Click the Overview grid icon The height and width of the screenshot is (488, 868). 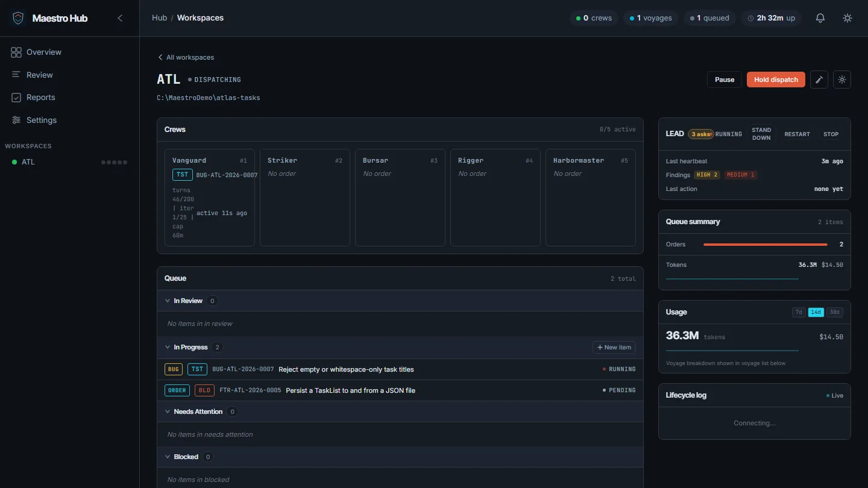coord(16,52)
